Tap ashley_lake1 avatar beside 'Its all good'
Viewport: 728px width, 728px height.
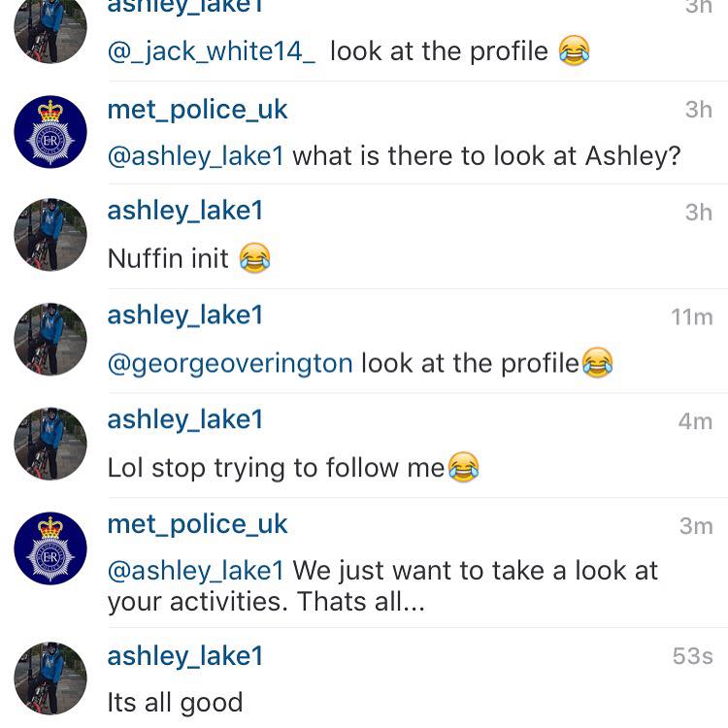(50, 678)
